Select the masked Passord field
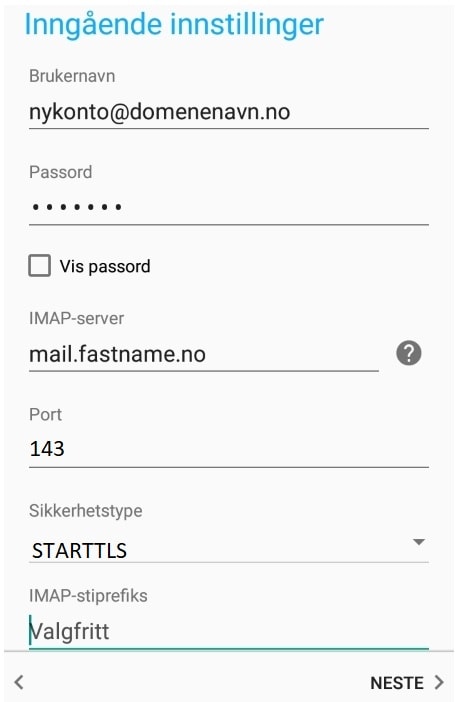Image resolution: width=455 pixels, height=702 pixels. click(228, 207)
